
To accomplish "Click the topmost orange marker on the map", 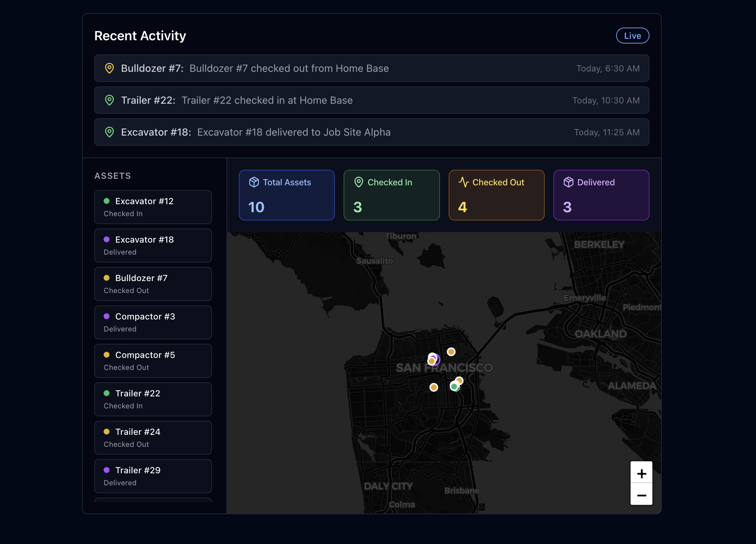I will tap(451, 351).
